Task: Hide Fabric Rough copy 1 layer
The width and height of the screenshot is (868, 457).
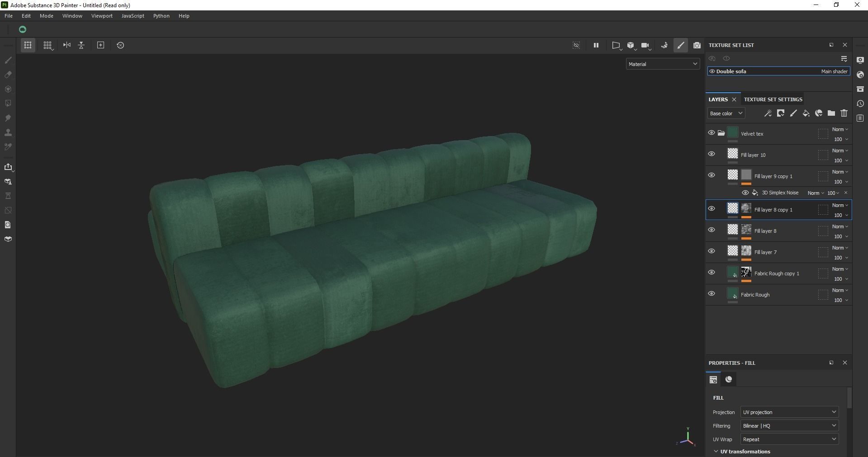Action: [x=711, y=273]
